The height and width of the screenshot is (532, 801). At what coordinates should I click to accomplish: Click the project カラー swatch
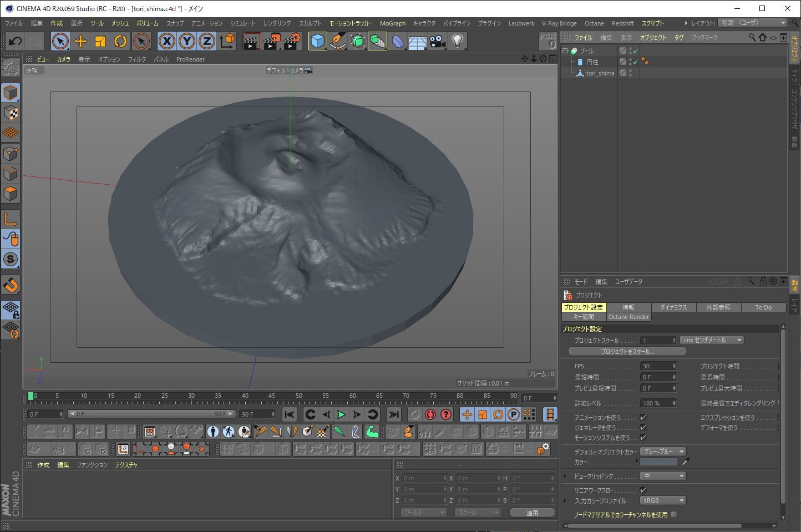659,462
